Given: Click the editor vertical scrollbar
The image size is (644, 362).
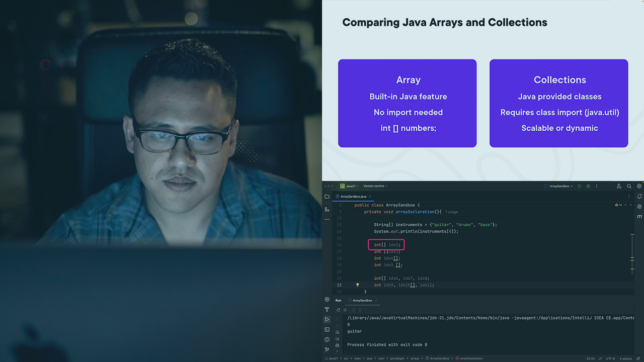Looking at the screenshot, I should tap(632, 251).
